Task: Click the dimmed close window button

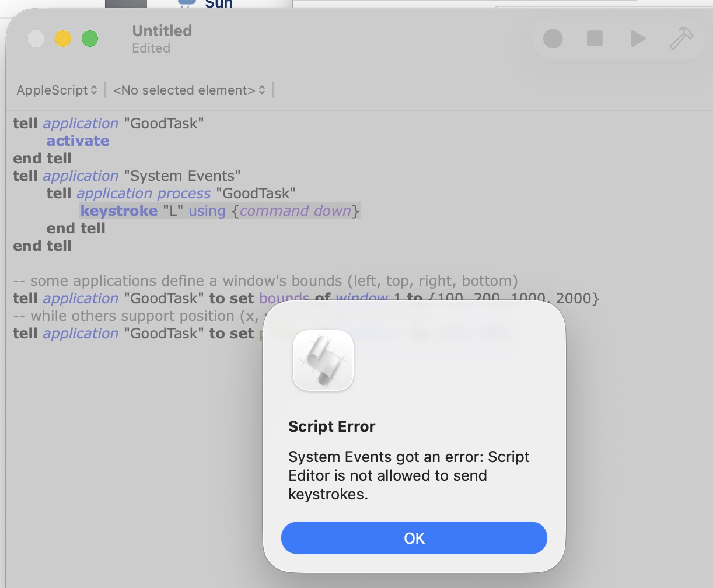Action: click(x=36, y=39)
